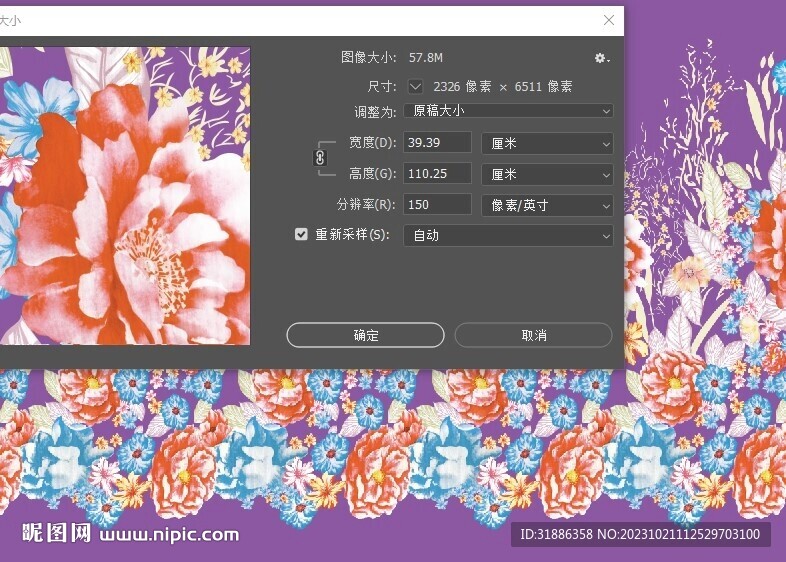Expand the 调整为 原稿大小 dropdown
Screen dimensions: 786x562
[508, 110]
